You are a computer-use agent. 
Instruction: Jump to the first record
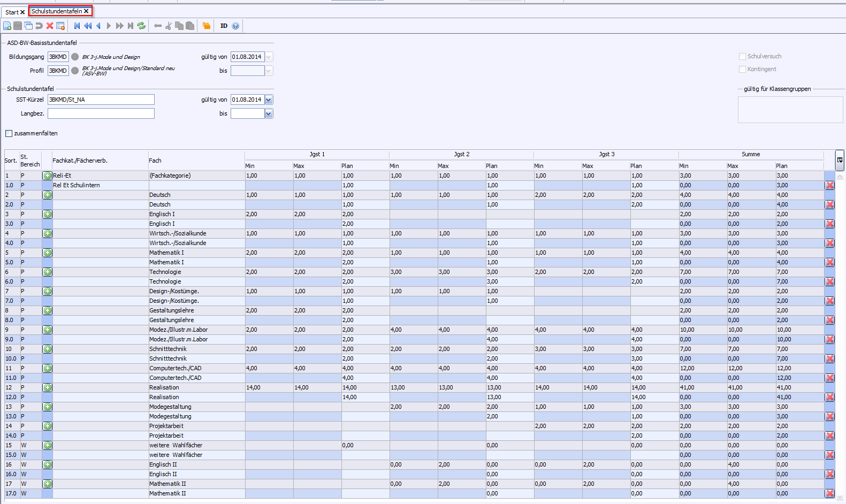click(x=77, y=26)
